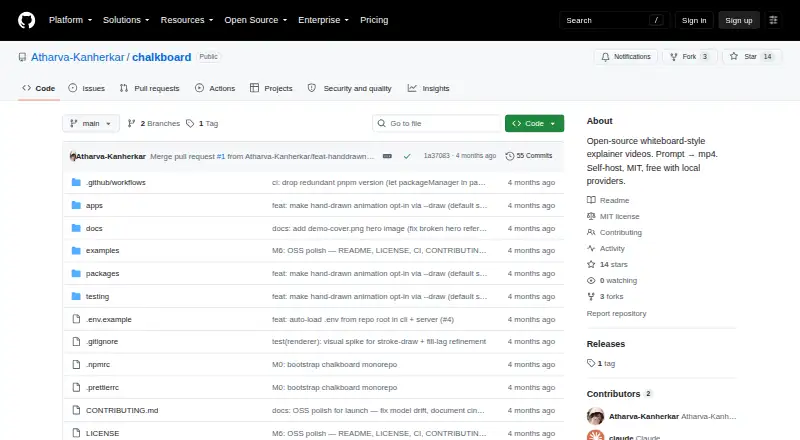Screen dimensions: 800x440
Task: Fork the chalkboard repository
Action: coord(690,57)
